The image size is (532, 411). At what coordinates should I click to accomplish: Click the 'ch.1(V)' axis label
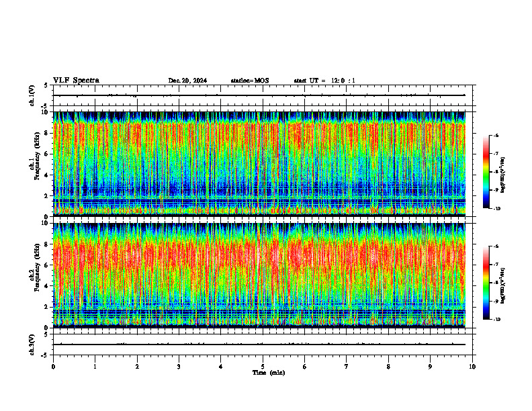(x=32, y=95)
